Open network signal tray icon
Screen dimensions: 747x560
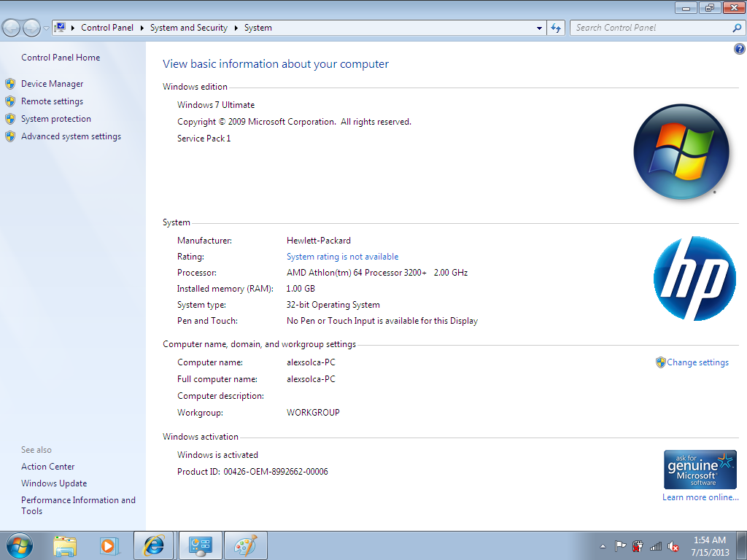(x=656, y=546)
